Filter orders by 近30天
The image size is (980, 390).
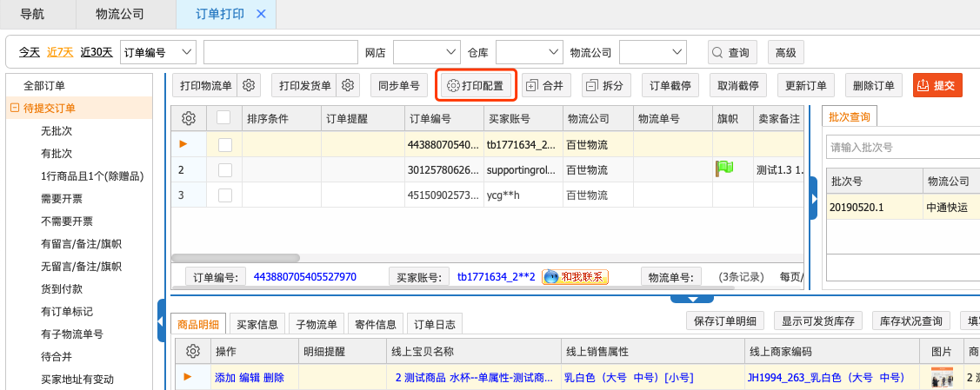point(97,52)
